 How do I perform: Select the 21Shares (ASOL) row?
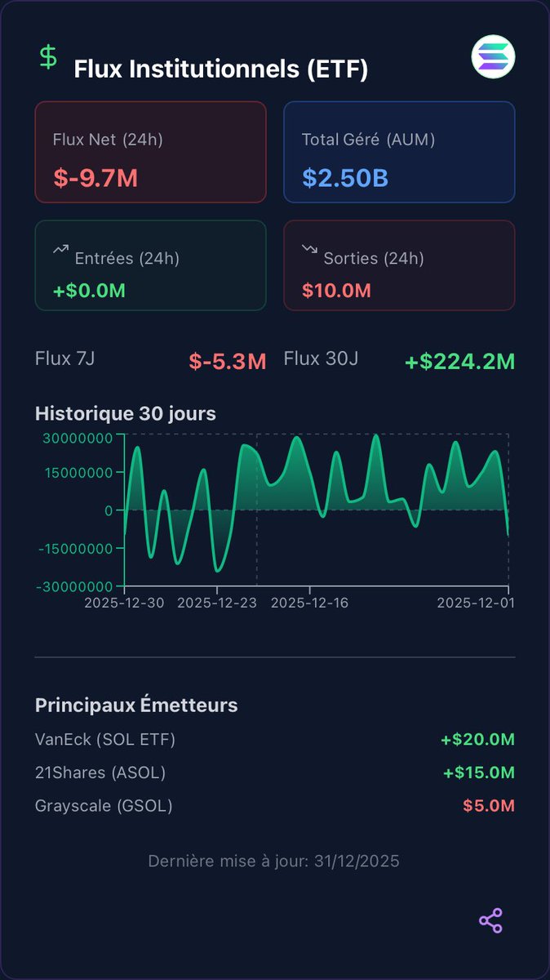pyautogui.click(x=275, y=773)
